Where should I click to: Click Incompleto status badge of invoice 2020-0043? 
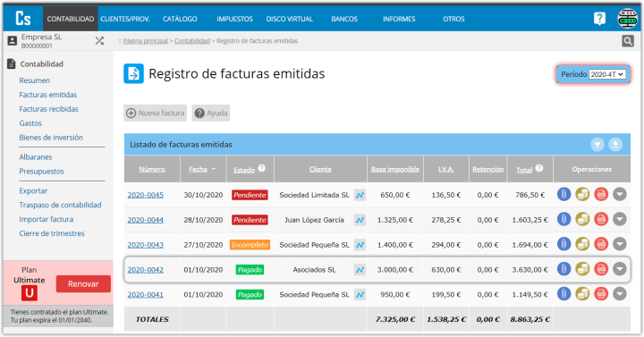(250, 245)
